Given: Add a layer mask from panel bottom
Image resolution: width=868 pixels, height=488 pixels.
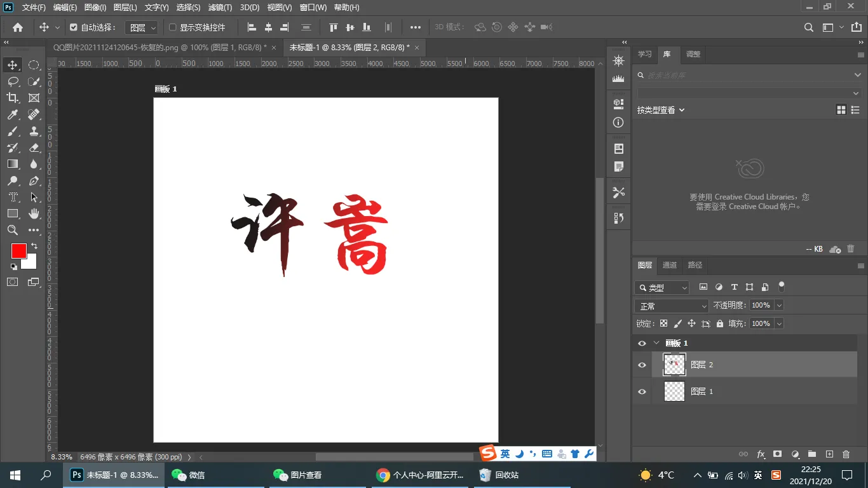Looking at the screenshot, I should coord(777,454).
